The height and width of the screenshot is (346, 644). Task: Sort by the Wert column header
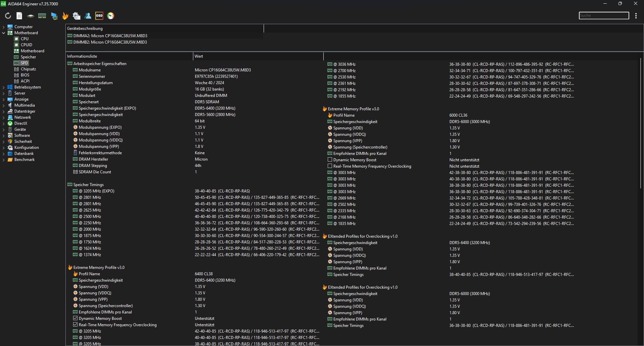258,56
